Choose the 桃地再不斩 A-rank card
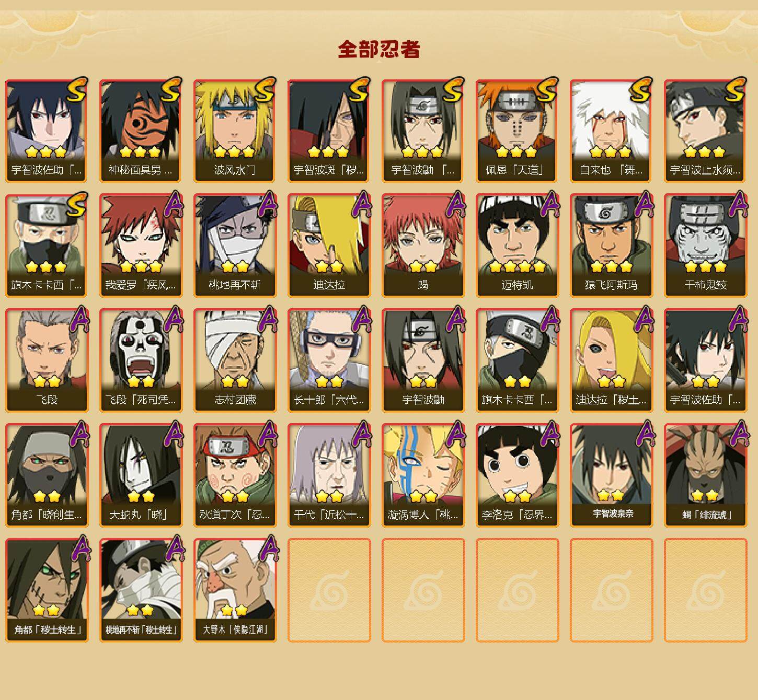Screen dimensions: 758x700 tap(235, 246)
